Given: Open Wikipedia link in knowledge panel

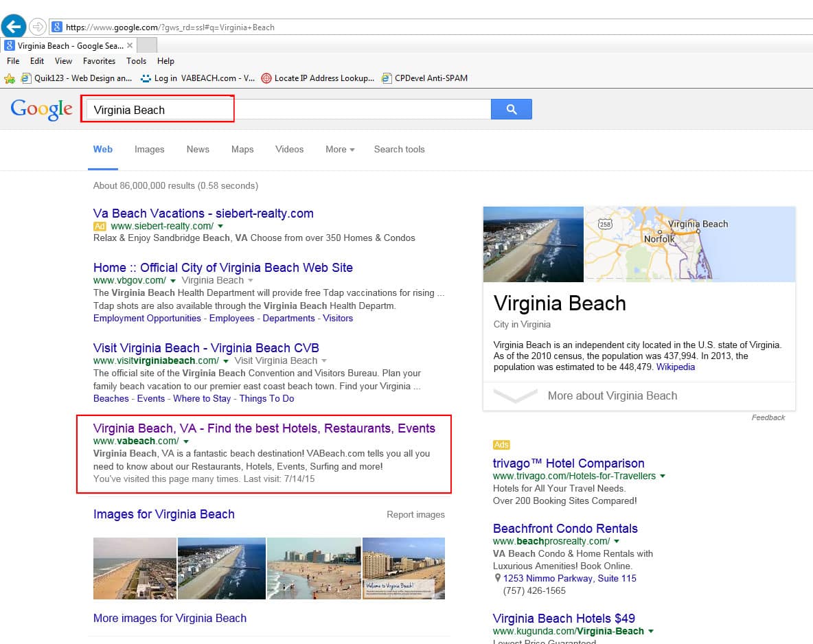Looking at the screenshot, I should 675,367.
